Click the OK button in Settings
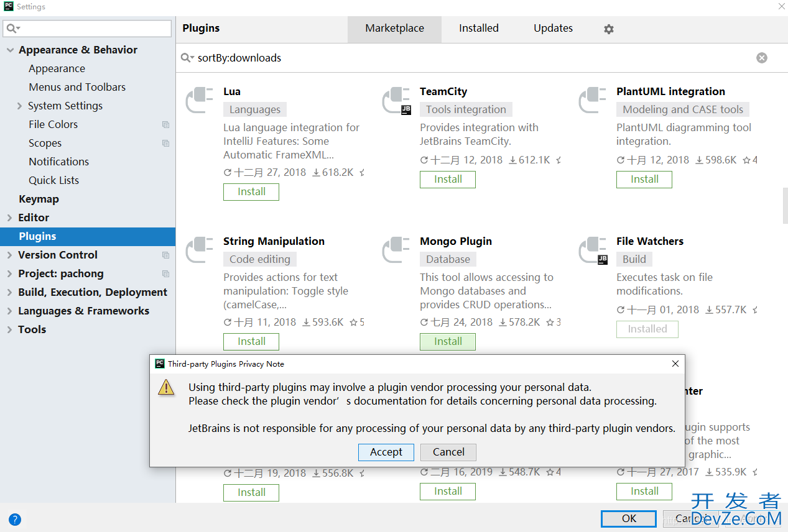788x532 pixels. coord(629,519)
